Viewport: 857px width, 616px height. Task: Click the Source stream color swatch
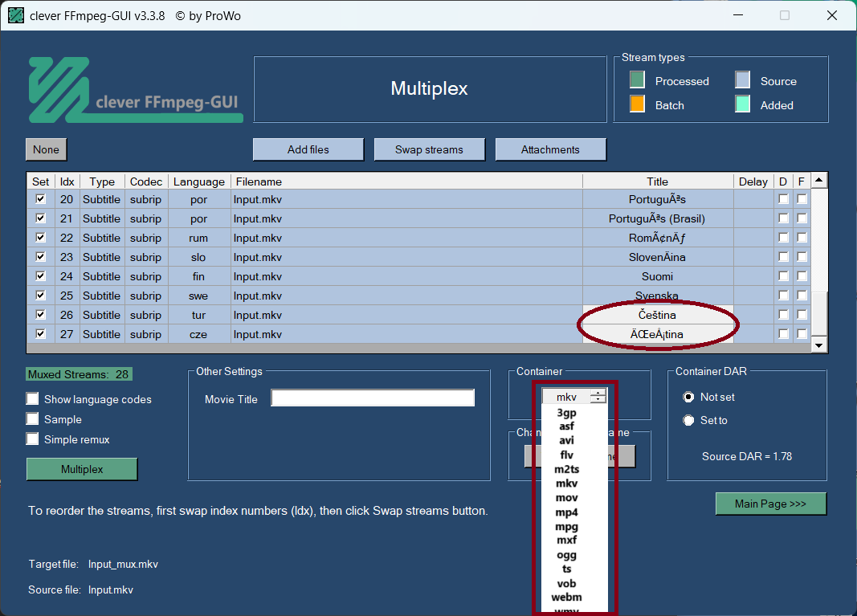742,80
